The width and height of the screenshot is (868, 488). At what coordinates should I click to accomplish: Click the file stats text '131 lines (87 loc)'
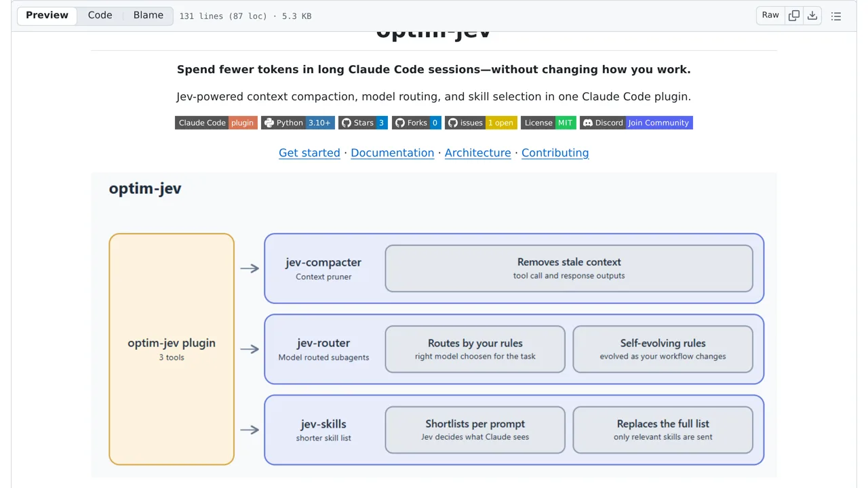(x=223, y=16)
